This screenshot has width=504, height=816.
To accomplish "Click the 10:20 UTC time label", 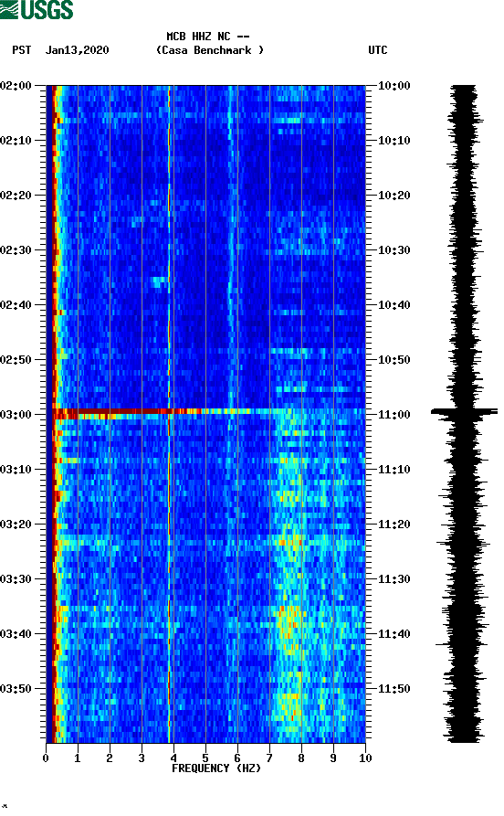I will [x=394, y=196].
